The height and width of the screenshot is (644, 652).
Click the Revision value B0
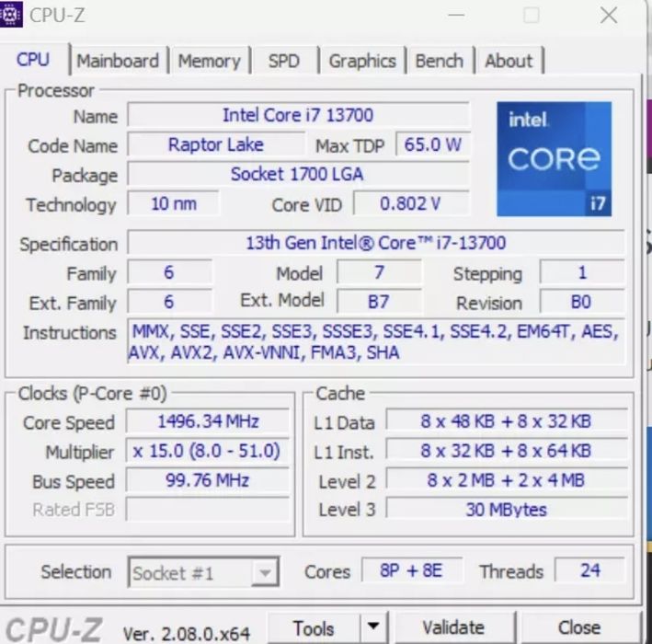(x=582, y=302)
